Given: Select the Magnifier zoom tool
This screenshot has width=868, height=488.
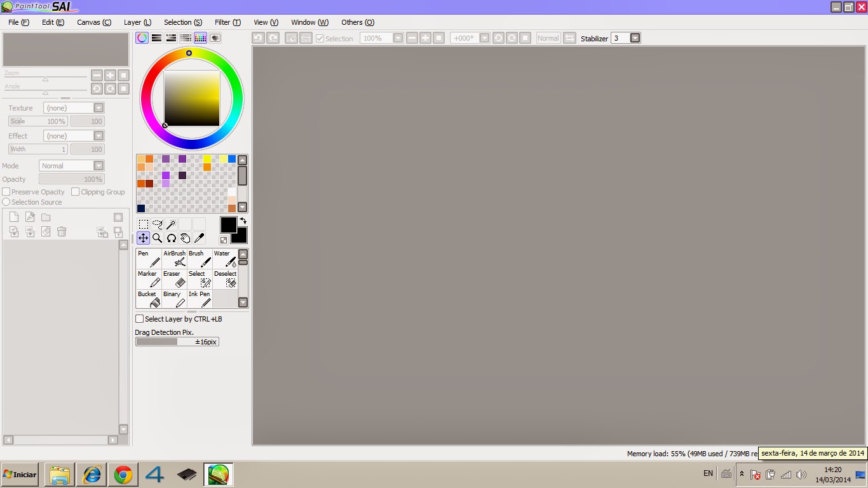Looking at the screenshot, I should click(x=157, y=238).
